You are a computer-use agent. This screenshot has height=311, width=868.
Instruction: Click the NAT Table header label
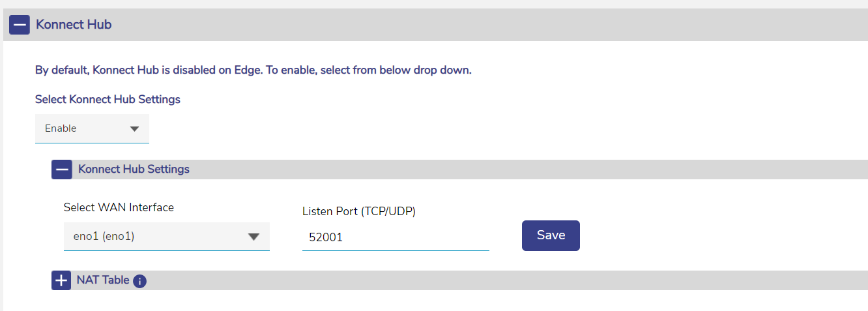point(103,280)
